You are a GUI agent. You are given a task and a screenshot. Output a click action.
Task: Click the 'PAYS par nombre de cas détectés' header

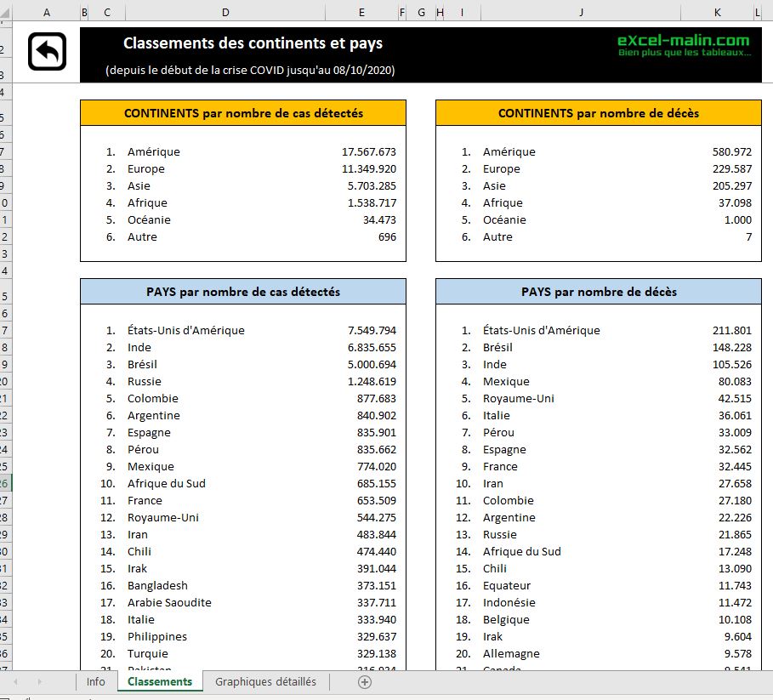tap(243, 292)
